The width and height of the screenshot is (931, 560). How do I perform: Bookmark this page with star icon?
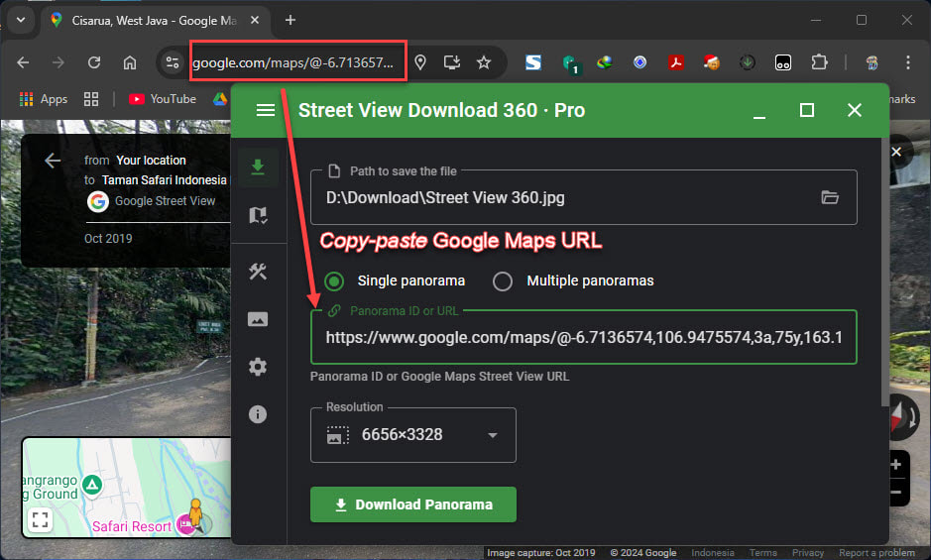point(484,62)
